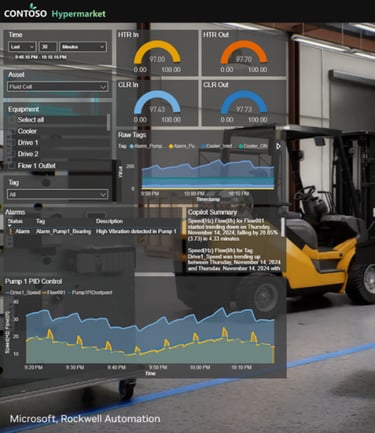Click the Pump 1 PID Control area chart
Viewport: 375px width, 433px height.
click(x=150, y=335)
